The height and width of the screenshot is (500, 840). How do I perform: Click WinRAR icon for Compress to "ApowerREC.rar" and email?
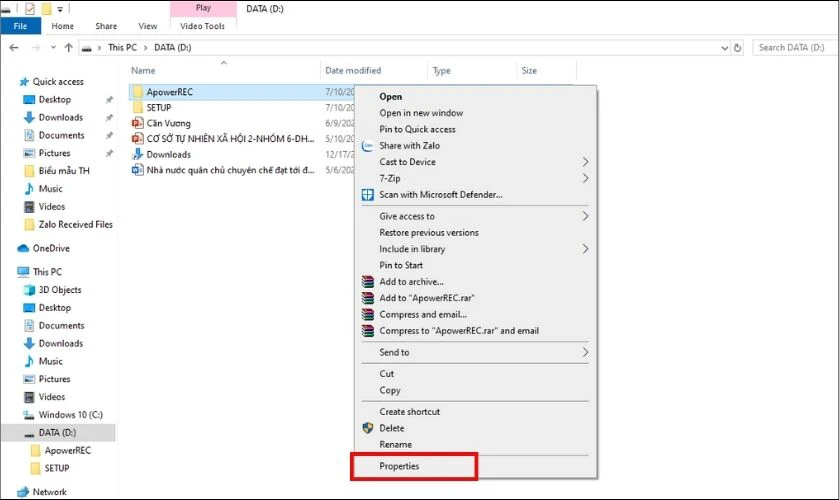368,331
